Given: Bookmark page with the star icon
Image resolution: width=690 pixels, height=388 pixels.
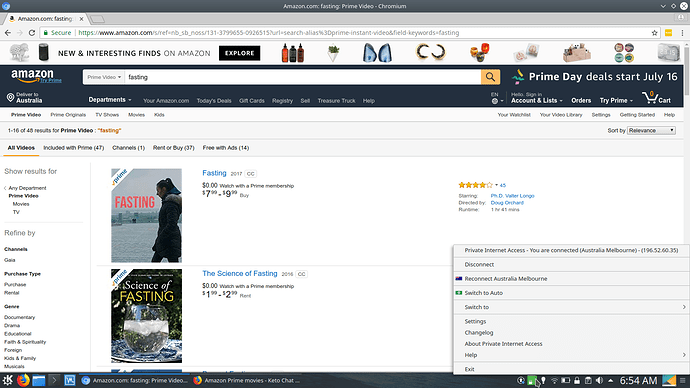Looking at the screenshot, I should pos(654,33).
